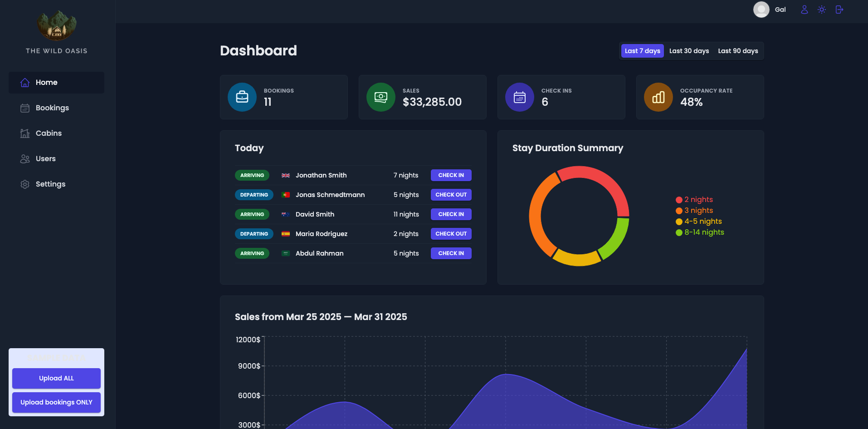
Task: Switch to Last 90 days filter
Action: click(738, 51)
